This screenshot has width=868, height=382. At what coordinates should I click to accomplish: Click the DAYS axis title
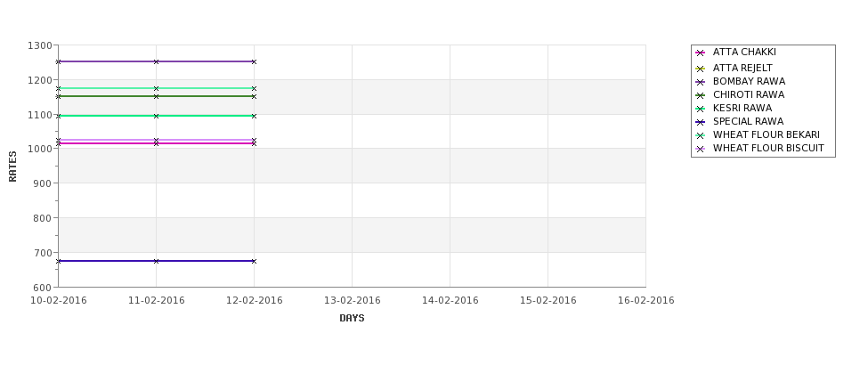click(x=352, y=319)
